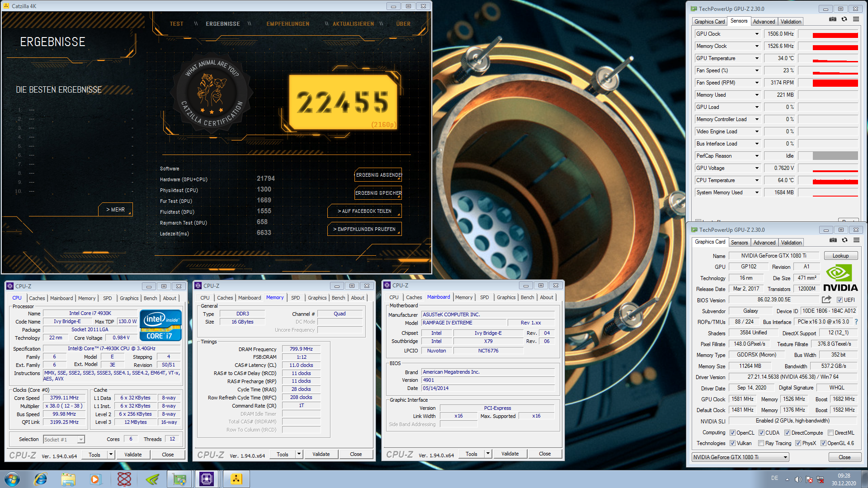This screenshot has height=488, width=868.
Task: Open GPU selection dropdown NVIDIA GeForce GTX 1080 Ti
Action: pyautogui.click(x=741, y=457)
